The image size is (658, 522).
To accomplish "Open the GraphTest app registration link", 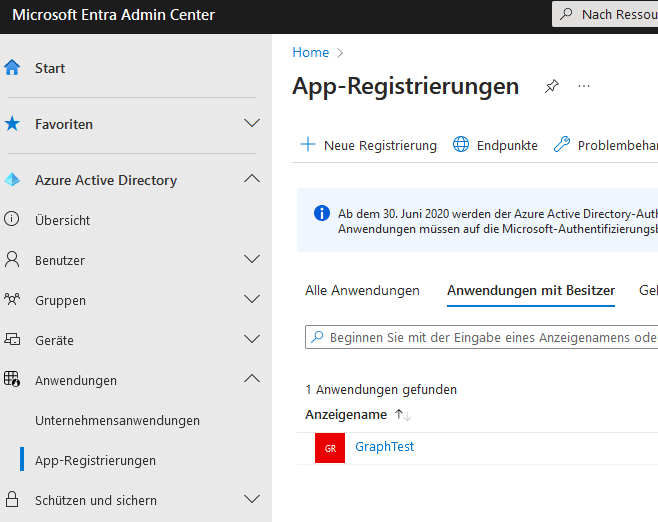I will tap(384, 447).
